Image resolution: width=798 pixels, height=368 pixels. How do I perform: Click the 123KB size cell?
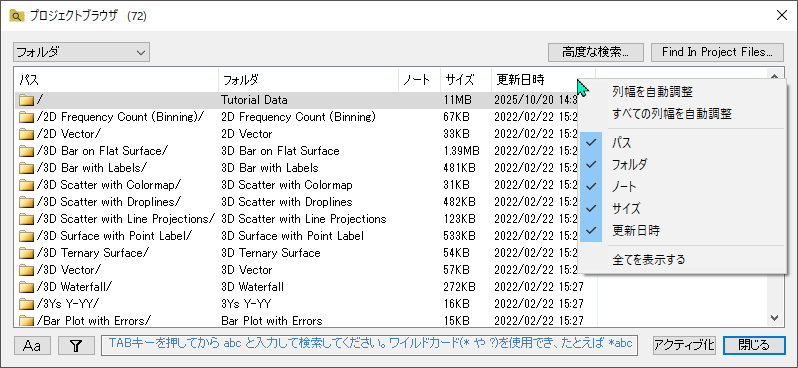click(x=459, y=219)
